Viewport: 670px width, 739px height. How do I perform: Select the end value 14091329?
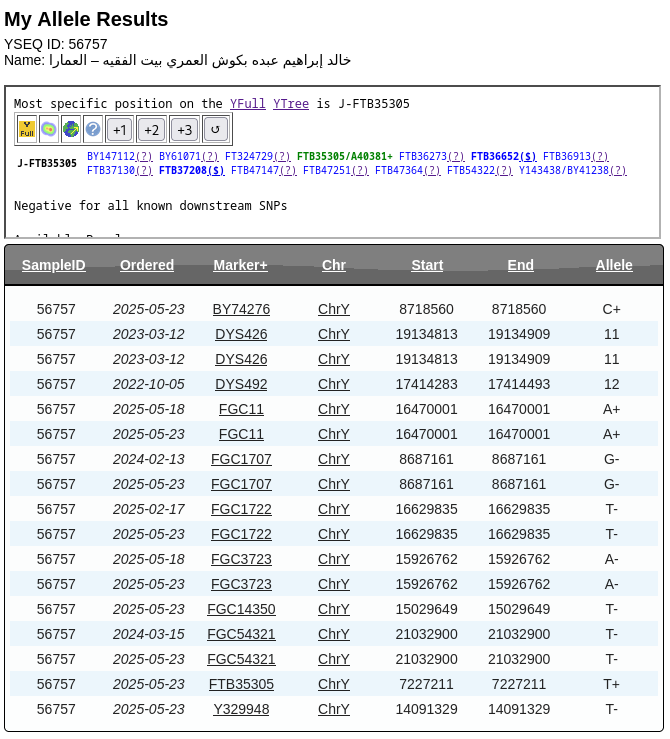[x=519, y=709]
